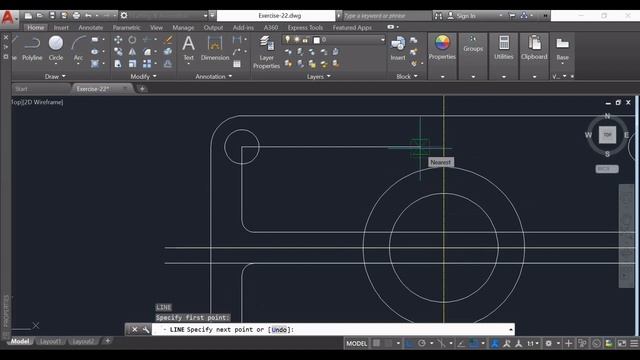Expand the Layers panel dropdown
Screen dimensions: 640x360
tap(318, 76)
